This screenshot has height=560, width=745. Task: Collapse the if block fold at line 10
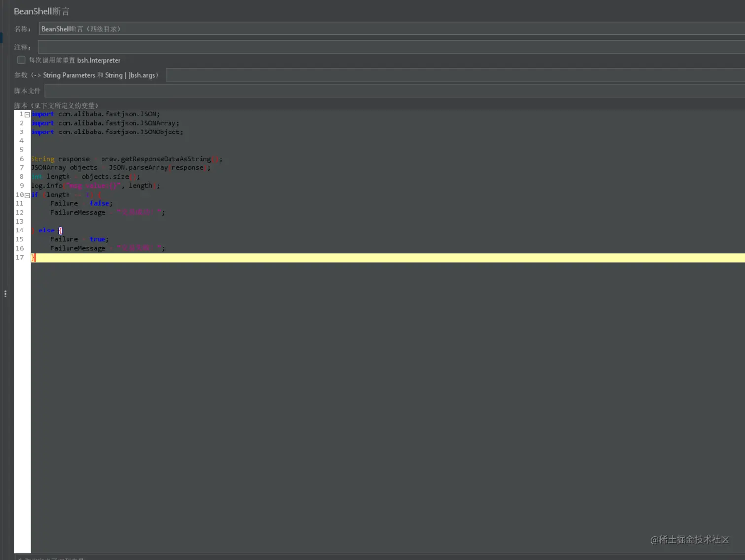[27, 195]
